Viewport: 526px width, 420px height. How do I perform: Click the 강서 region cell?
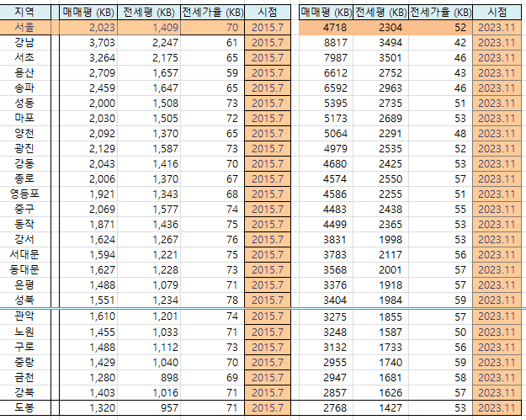(x=24, y=240)
